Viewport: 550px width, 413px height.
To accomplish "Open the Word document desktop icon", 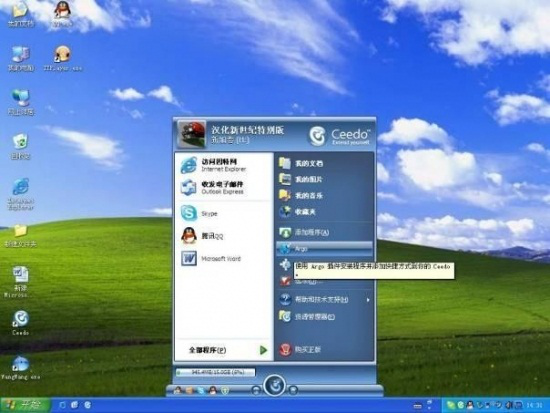I will pos(20,282).
